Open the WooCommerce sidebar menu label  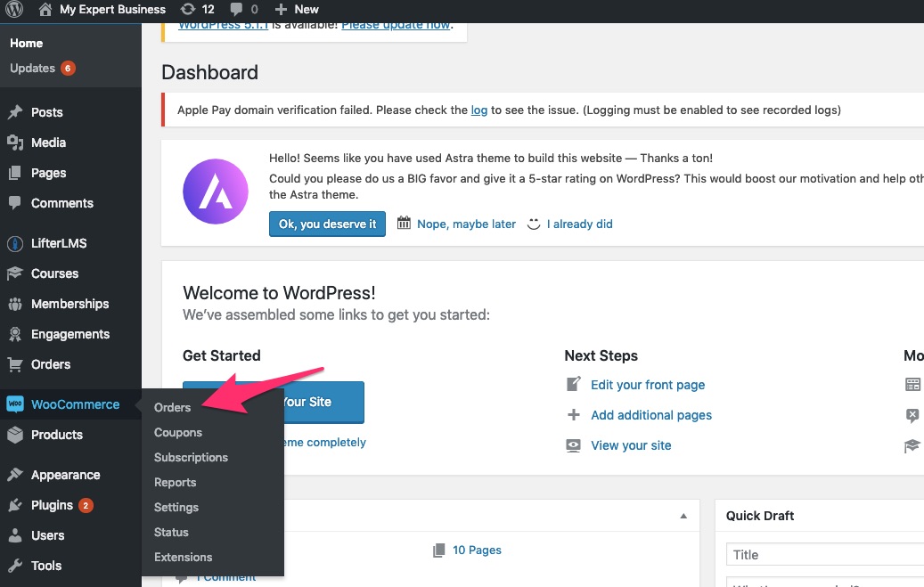[x=76, y=404]
